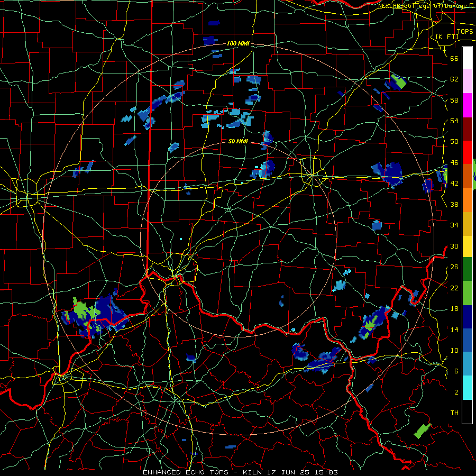Screen dimensions: 476x476
Task: Pick the magenta color band in legend
Action: coord(467,105)
